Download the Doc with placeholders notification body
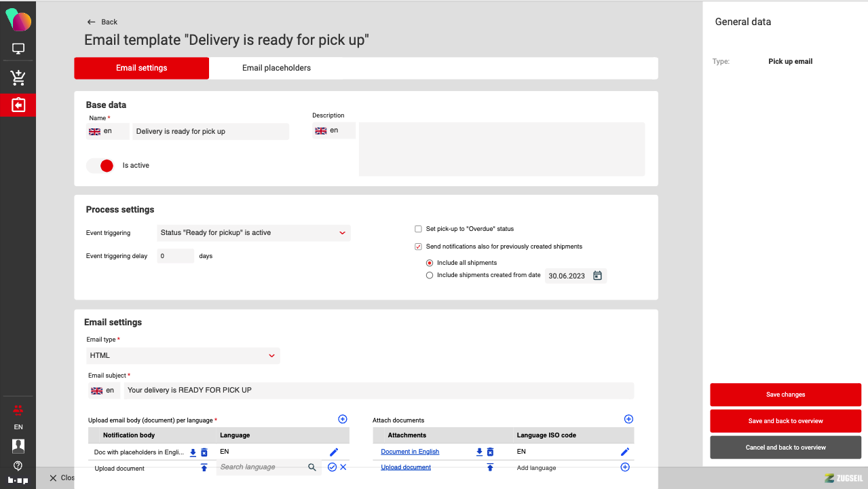The width and height of the screenshot is (868, 489). tap(193, 452)
